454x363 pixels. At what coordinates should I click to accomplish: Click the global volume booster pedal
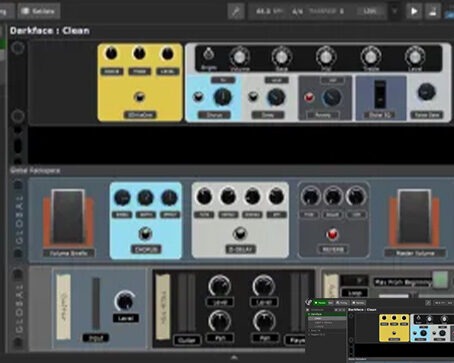[68, 217]
